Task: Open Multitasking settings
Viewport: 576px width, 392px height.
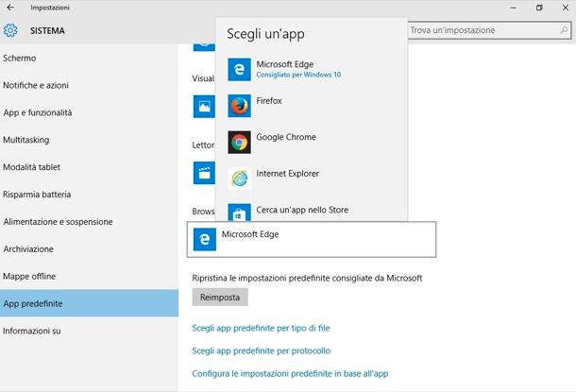Action: tap(89, 140)
